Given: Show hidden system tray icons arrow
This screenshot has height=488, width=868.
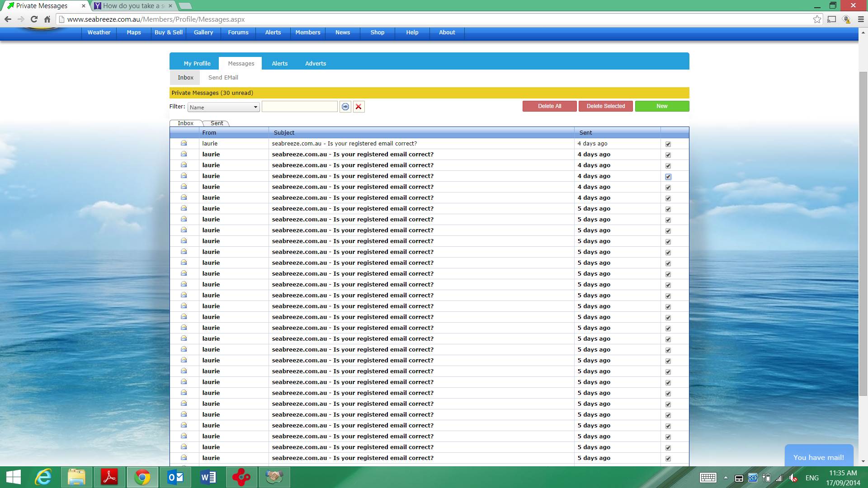Looking at the screenshot, I should pos(726,478).
